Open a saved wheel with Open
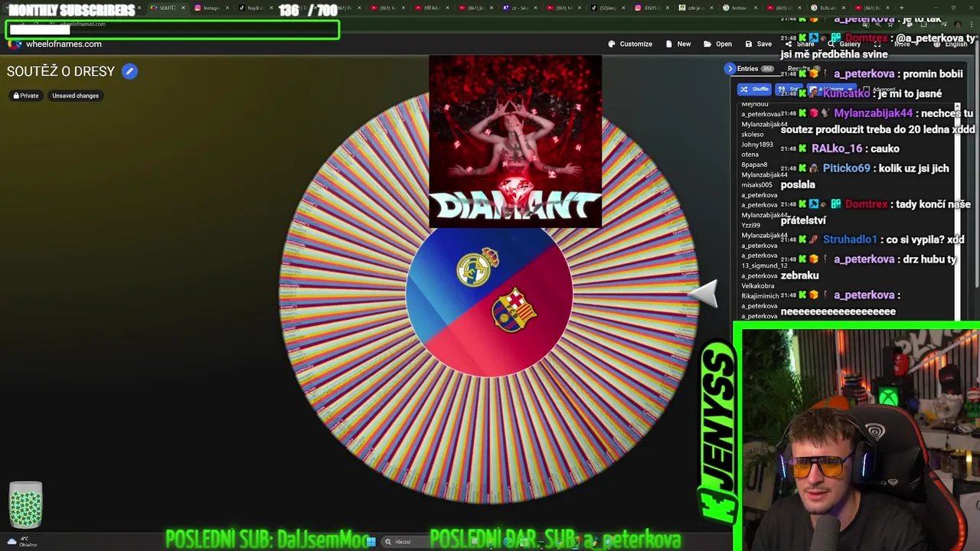This screenshot has height=551, width=980. tap(717, 44)
